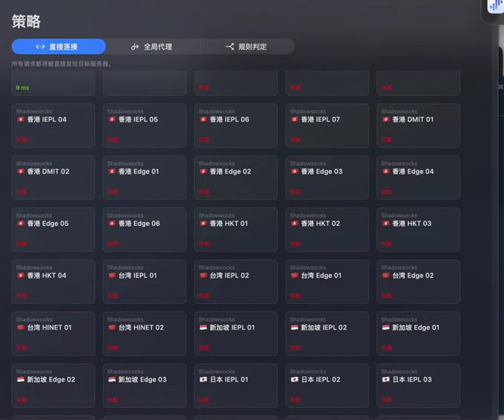Click the direct connection arrows icon
504x420 pixels.
coord(40,47)
